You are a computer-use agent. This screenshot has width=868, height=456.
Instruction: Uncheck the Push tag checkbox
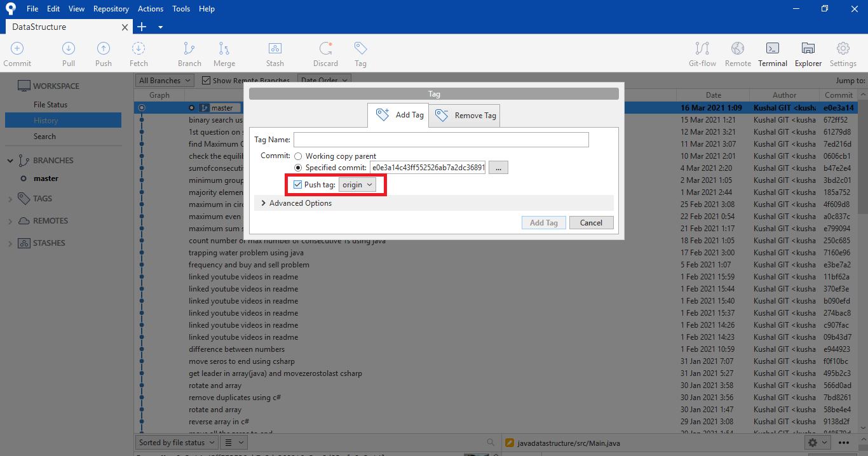point(298,185)
